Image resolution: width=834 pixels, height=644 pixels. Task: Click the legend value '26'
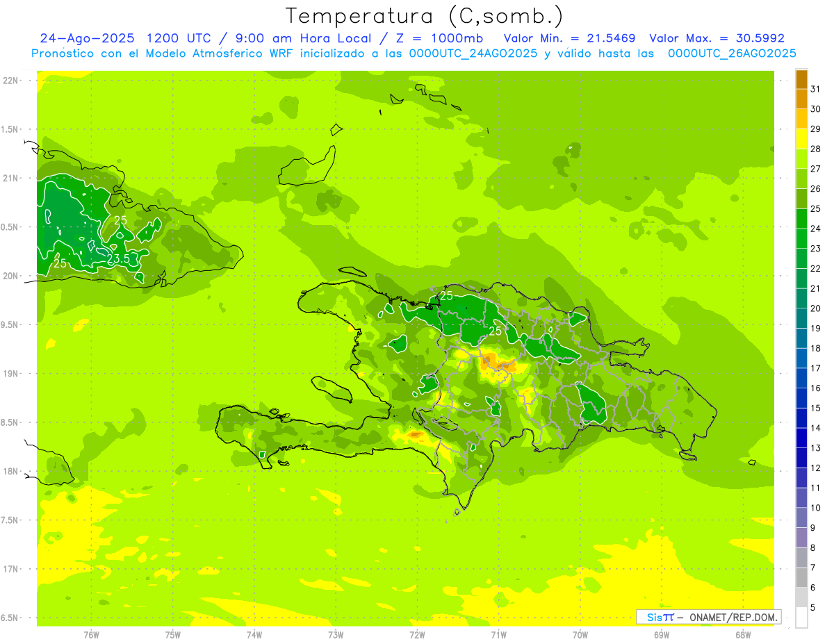pos(815,189)
